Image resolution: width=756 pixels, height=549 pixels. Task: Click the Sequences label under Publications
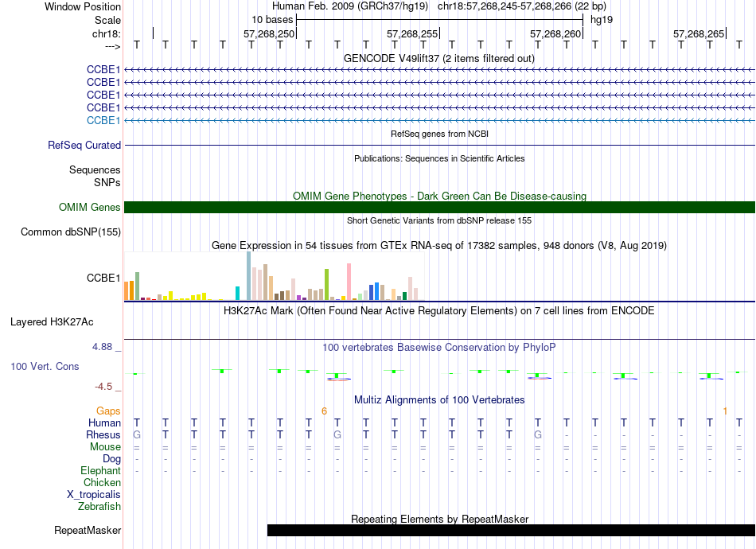[x=95, y=170]
